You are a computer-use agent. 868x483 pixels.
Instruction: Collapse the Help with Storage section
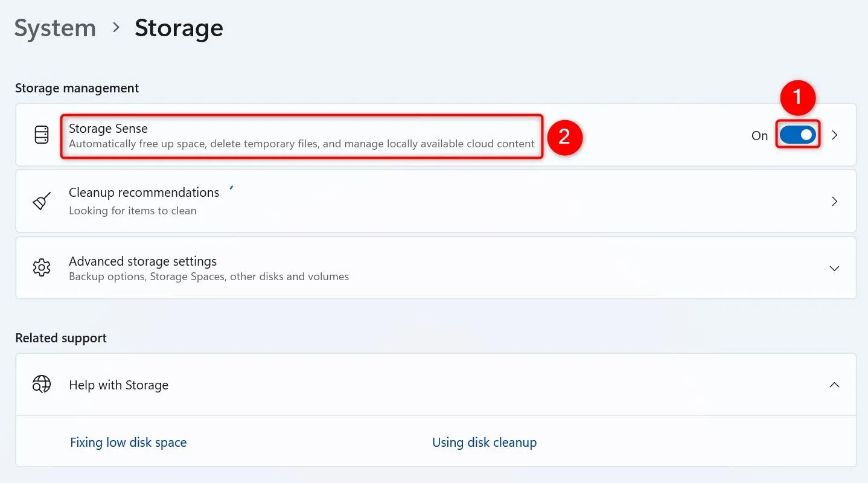(x=834, y=385)
